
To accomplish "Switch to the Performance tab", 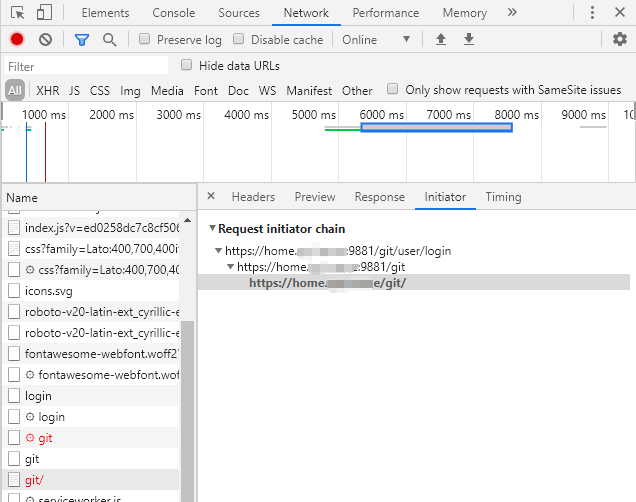I will tap(386, 13).
